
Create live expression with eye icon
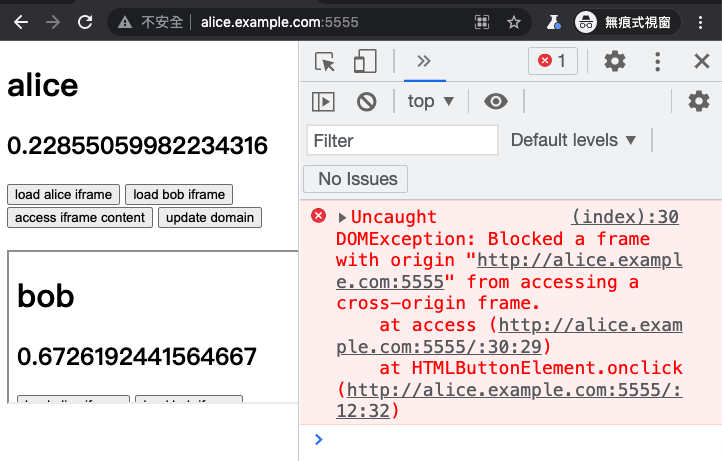(x=496, y=101)
